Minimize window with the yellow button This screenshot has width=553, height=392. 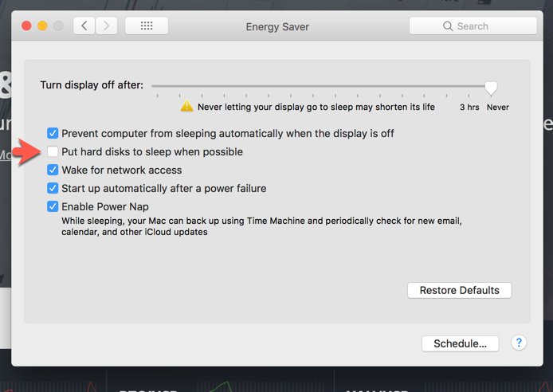(42, 25)
